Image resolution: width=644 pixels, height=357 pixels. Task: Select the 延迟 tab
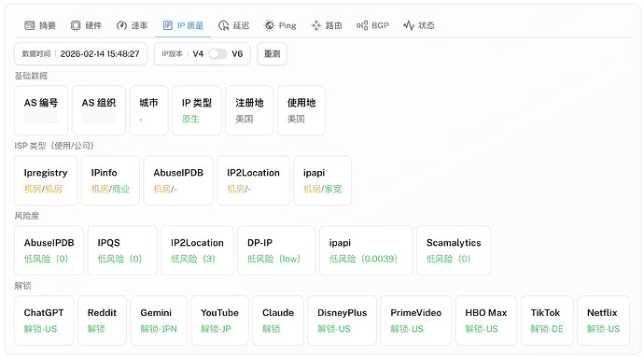(234, 25)
